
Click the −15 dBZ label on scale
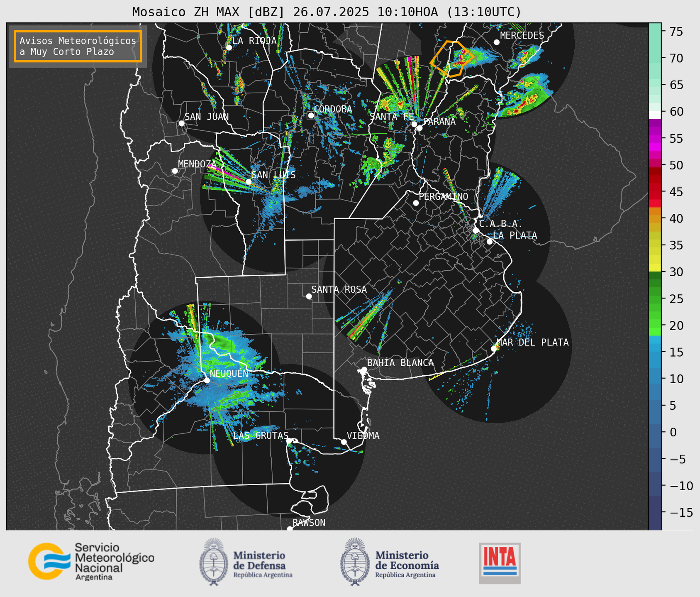click(x=679, y=512)
